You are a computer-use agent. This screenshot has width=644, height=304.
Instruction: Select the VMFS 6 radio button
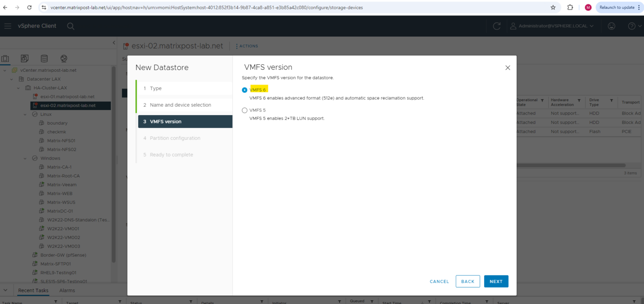tap(244, 89)
